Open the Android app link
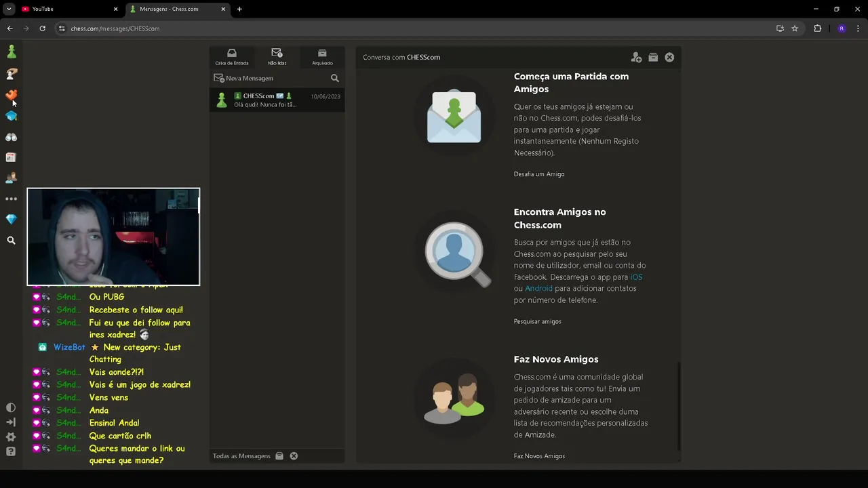The image size is (868, 488). click(538, 289)
